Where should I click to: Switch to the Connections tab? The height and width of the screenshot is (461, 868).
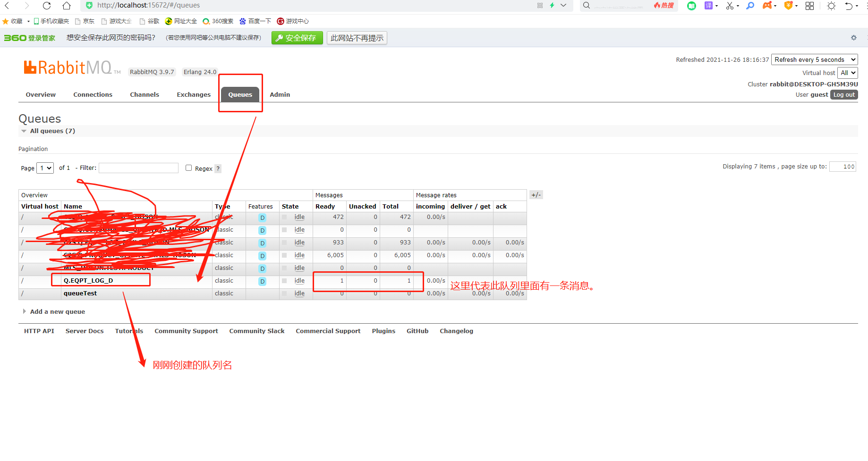[93, 94]
